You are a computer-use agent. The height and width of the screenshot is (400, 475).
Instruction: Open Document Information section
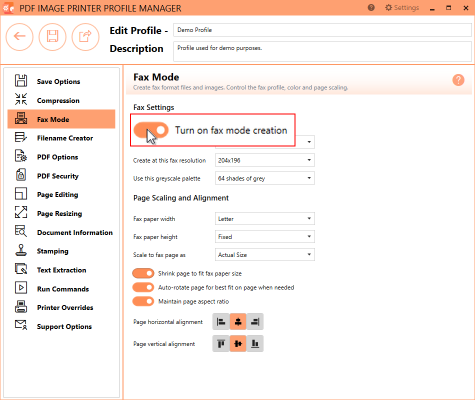pyautogui.click(x=61, y=232)
